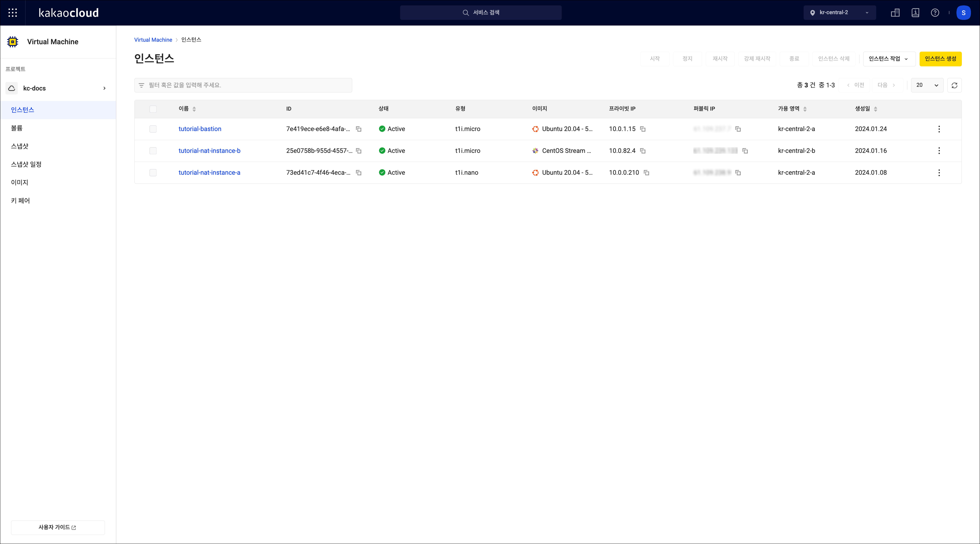
Task: Open the organization building icon in the header
Action: (x=895, y=13)
